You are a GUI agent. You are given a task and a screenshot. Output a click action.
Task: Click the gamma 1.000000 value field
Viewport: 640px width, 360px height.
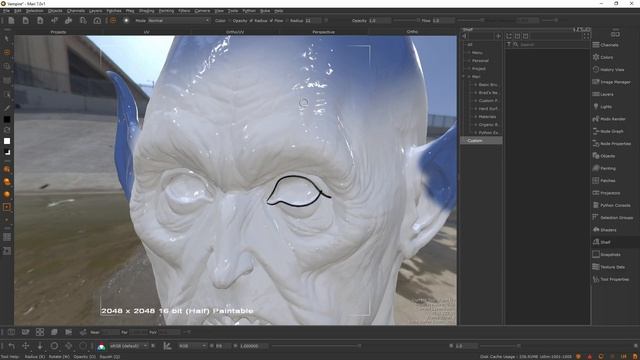253,346
